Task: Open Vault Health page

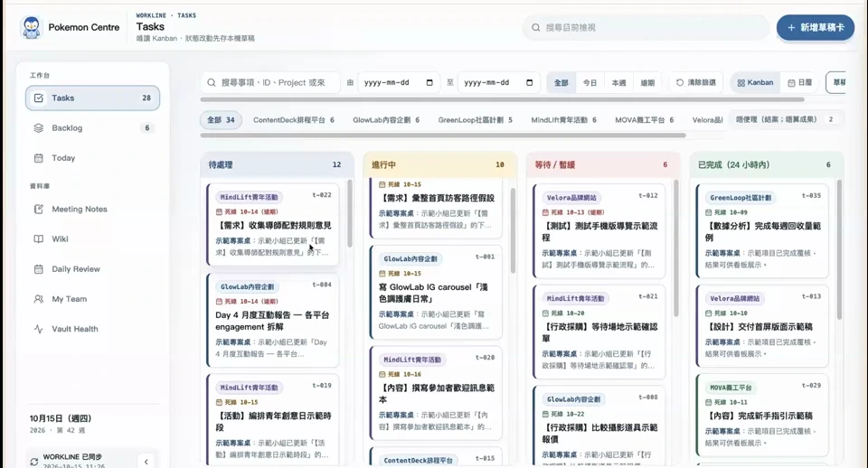Action: click(92, 329)
